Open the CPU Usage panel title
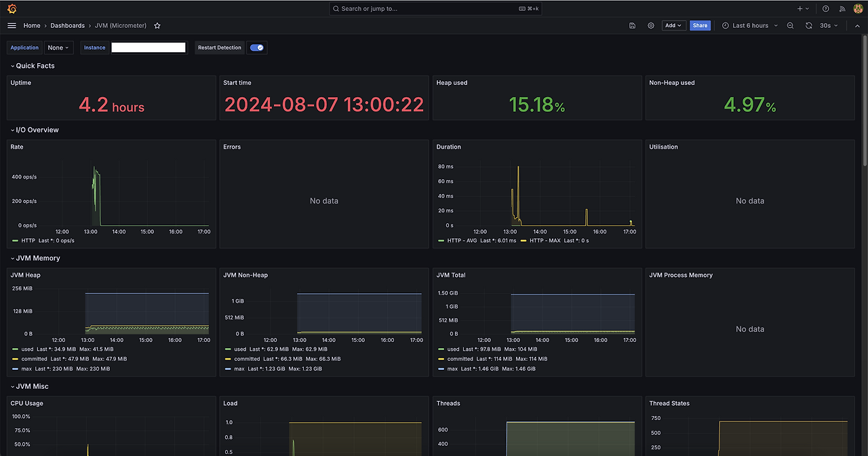The image size is (868, 456). click(27, 403)
